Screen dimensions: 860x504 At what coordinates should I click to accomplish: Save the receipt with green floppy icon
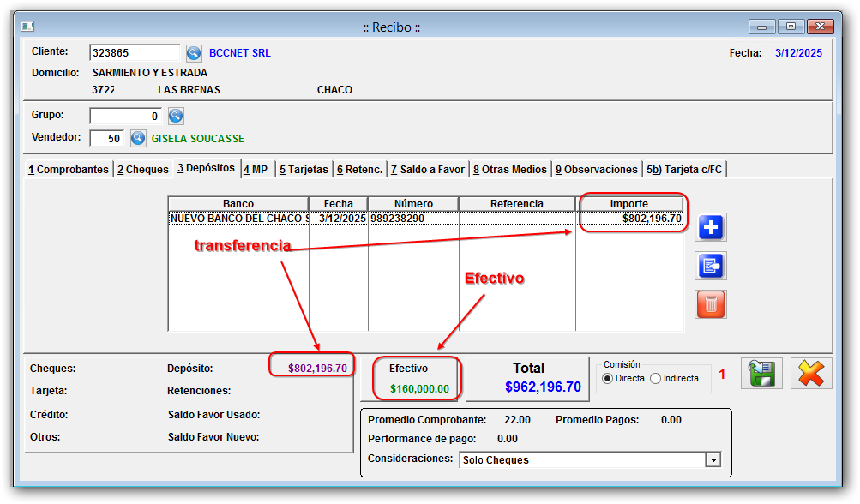coord(761,374)
